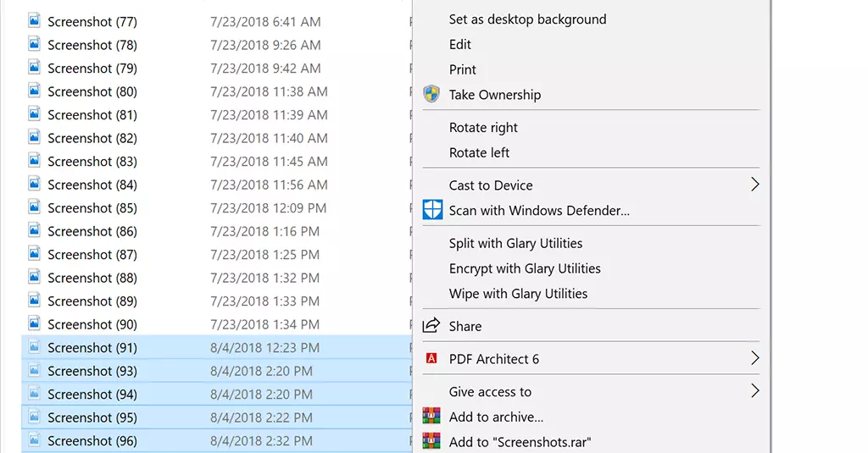Choose Split with Glary Utilities
The image size is (868, 453).
[x=515, y=244]
